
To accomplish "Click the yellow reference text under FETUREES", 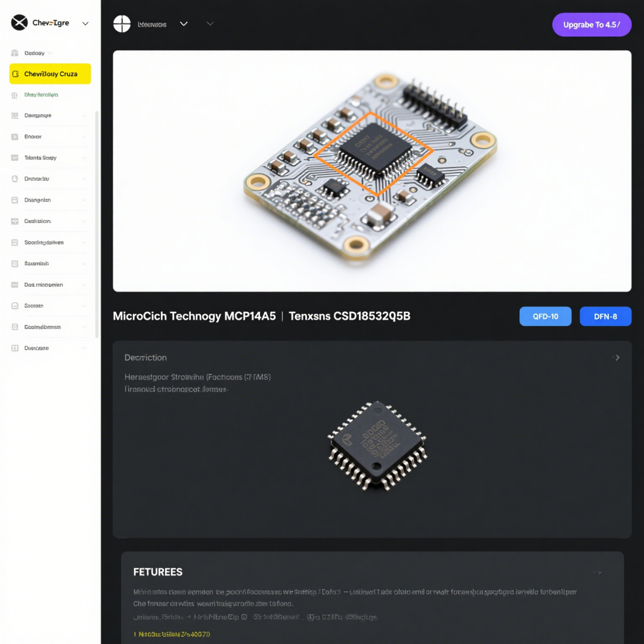I will [172, 634].
